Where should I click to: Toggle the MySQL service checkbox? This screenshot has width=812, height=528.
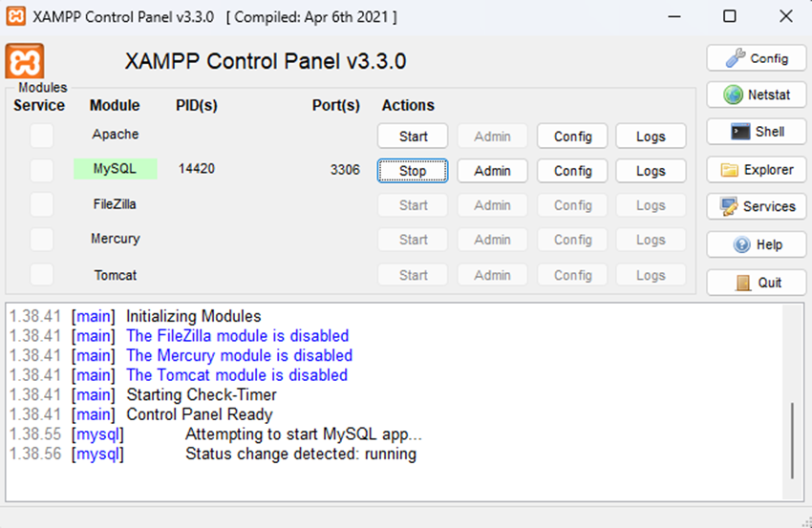tap(41, 171)
